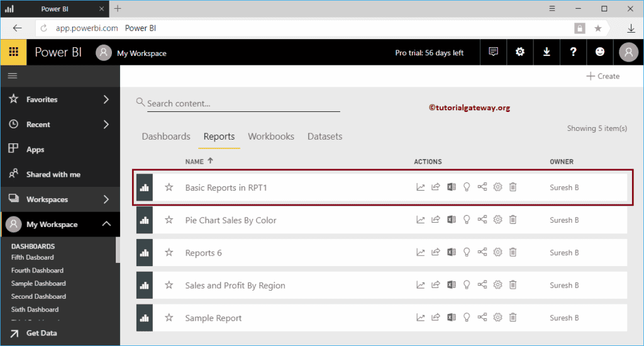Favorite the Sample Report
This screenshot has height=346, width=644.
pos(169,317)
